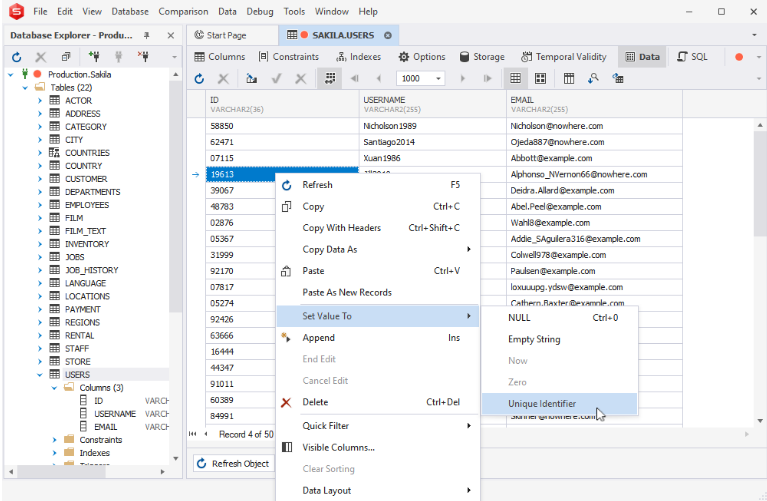Screen dimensions: 767x501
Task: Click the new connection plug icon
Action: (x=94, y=56)
